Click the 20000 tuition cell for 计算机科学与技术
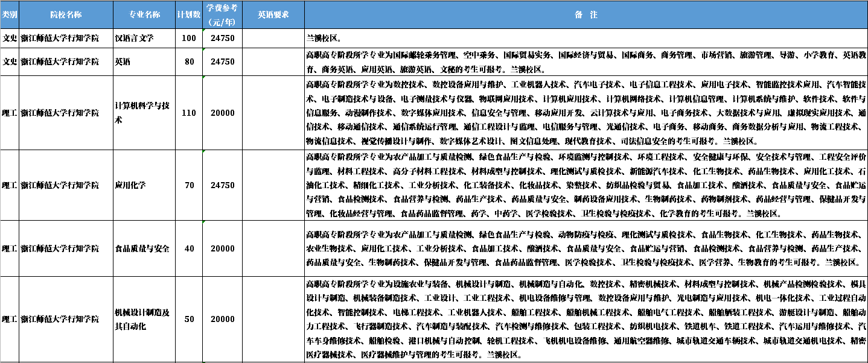This screenshot has width=868, height=363. coord(223,112)
